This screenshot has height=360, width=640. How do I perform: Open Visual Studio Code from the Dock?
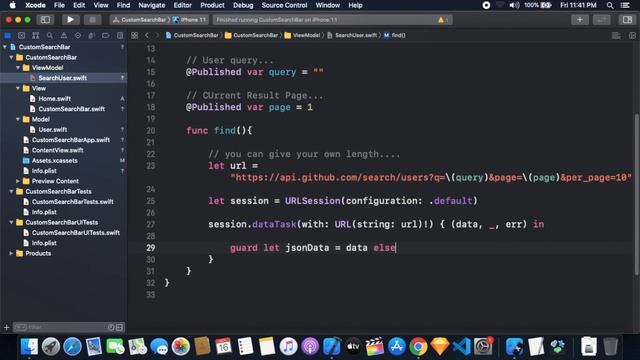pyautogui.click(x=462, y=347)
